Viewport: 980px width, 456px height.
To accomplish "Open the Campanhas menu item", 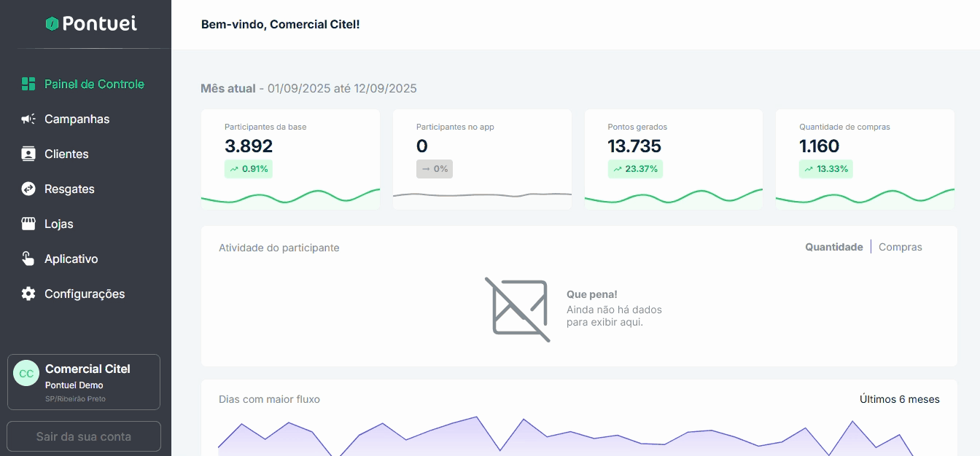I will [x=77, y=119].
